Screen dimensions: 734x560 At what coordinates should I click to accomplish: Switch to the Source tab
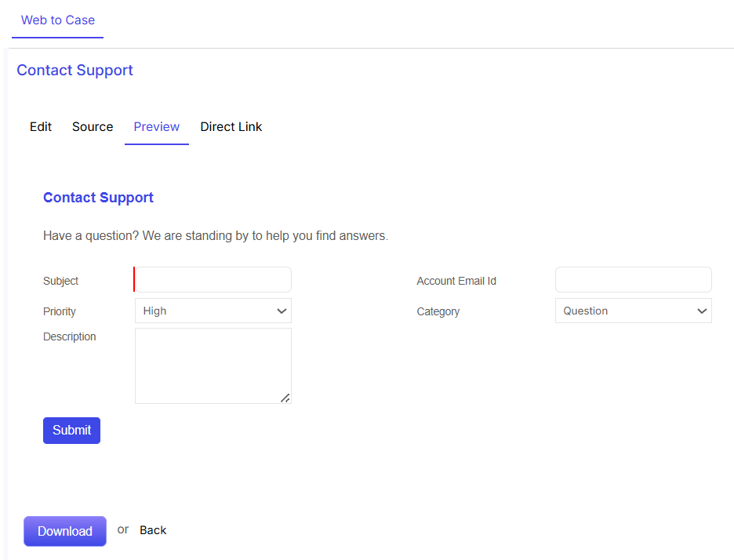click(93, 127)
